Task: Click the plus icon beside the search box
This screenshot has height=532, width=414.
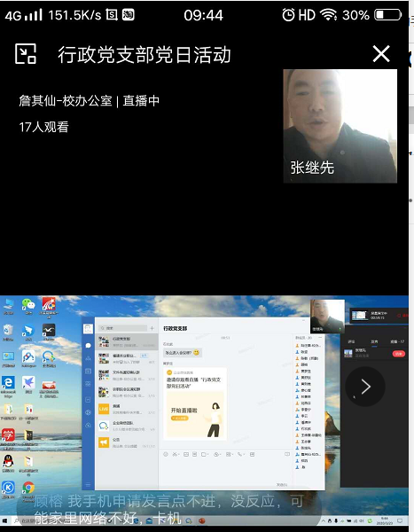Action: pos(152,328)
